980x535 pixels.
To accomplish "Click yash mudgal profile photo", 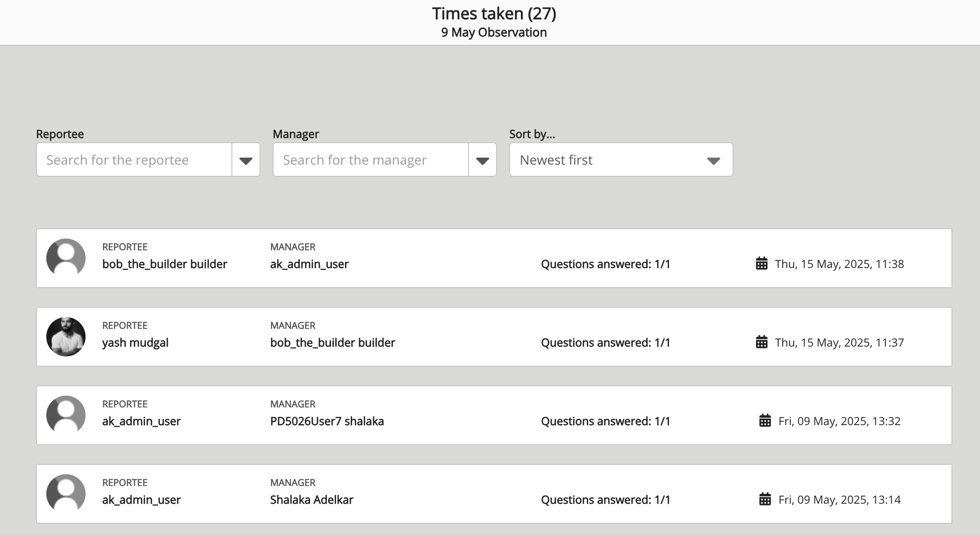I will point(66,336).
